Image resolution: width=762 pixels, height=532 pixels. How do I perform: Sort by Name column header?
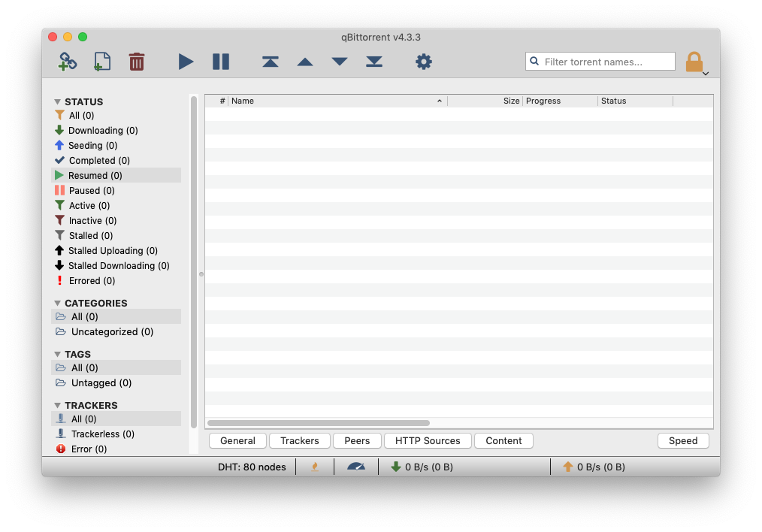click(337, 101)
